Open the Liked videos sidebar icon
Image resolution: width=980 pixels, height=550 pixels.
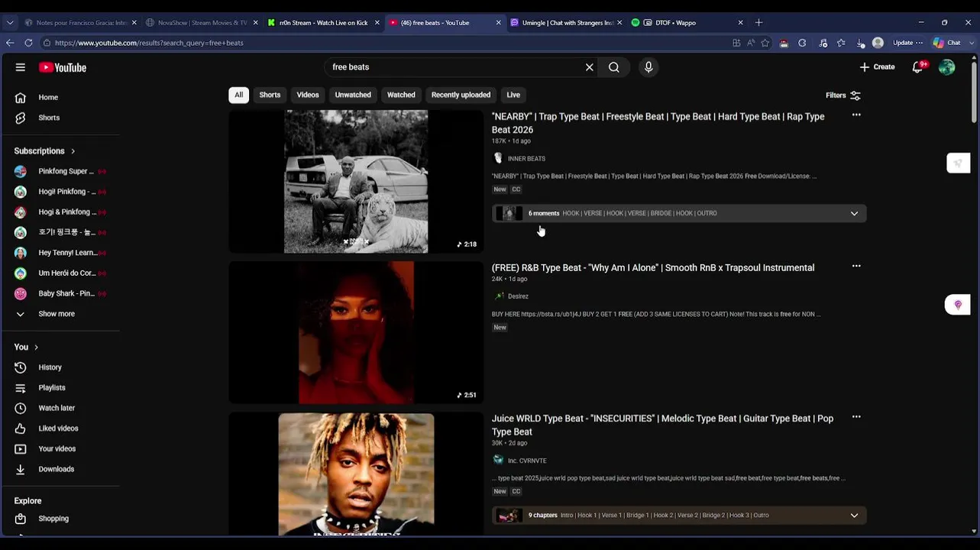(21, 429)
